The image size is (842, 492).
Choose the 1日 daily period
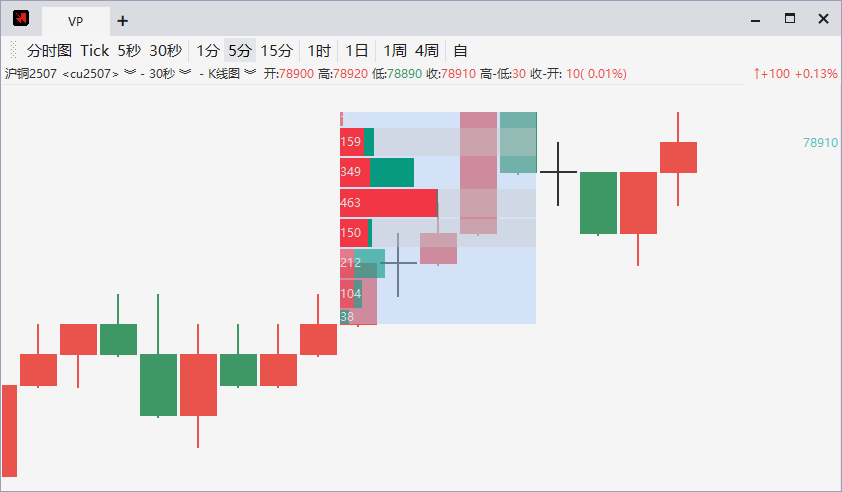pos(357,50)
